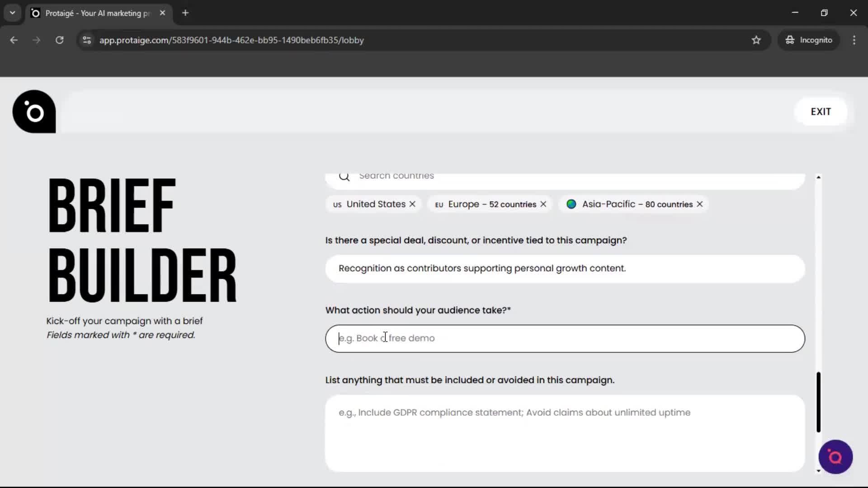Screen dimensions: 868x488
Task: Bookmark the page using the star
Action: pyautogui.click(x=756, y=40)
